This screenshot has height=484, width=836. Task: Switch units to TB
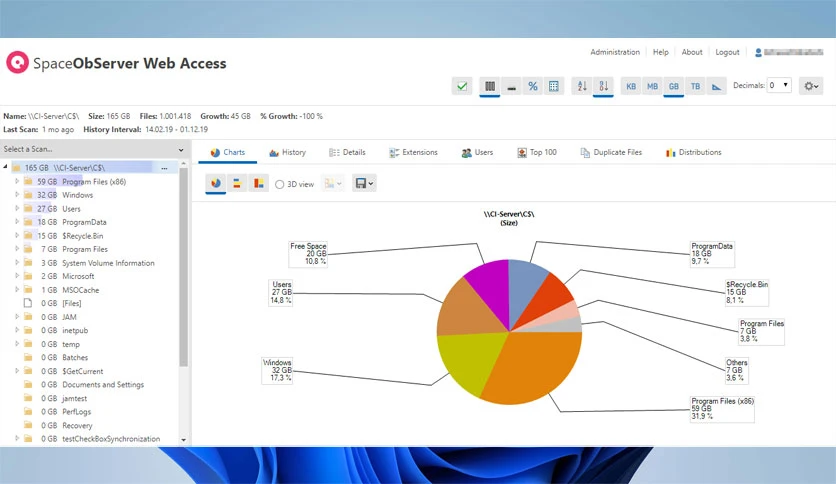(695, 86)
